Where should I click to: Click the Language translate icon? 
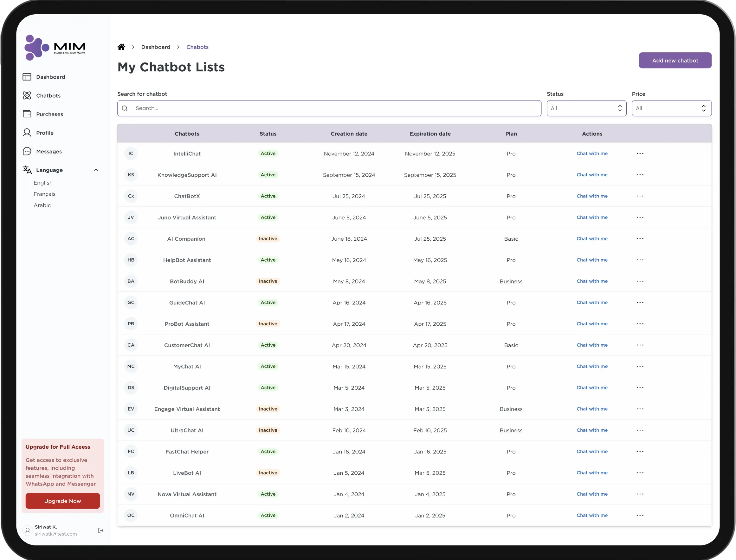pos(27,170)
